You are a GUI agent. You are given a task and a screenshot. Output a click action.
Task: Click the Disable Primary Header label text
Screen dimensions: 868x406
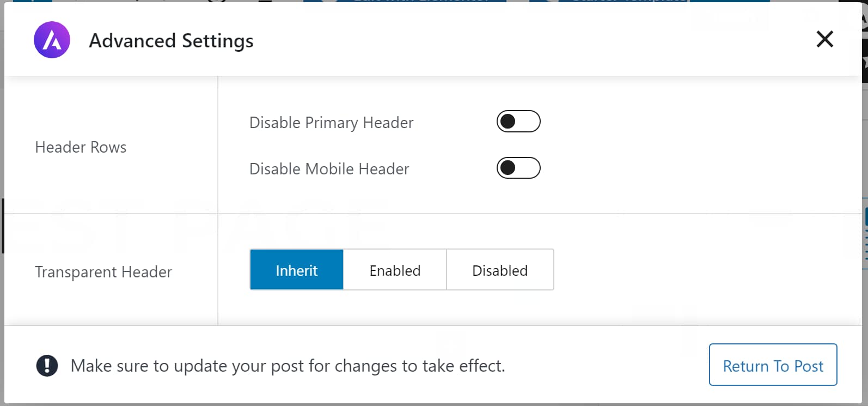point(331,122)
